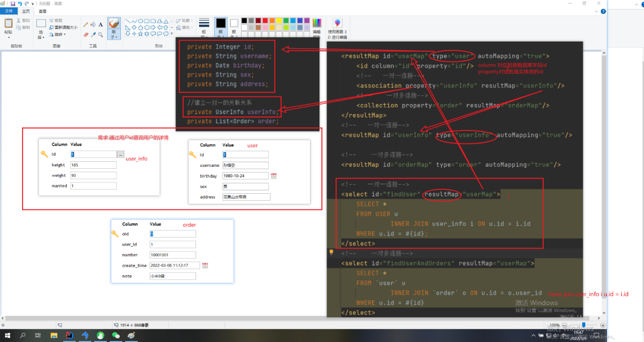Choose the Rectangle shape
Screen dimensions: 644x342
tap(147, 21)
